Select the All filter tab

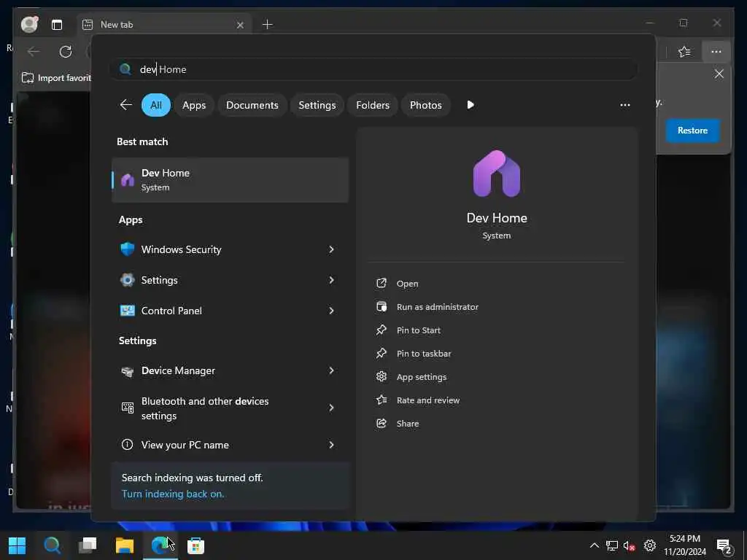(x=156, y=105)
